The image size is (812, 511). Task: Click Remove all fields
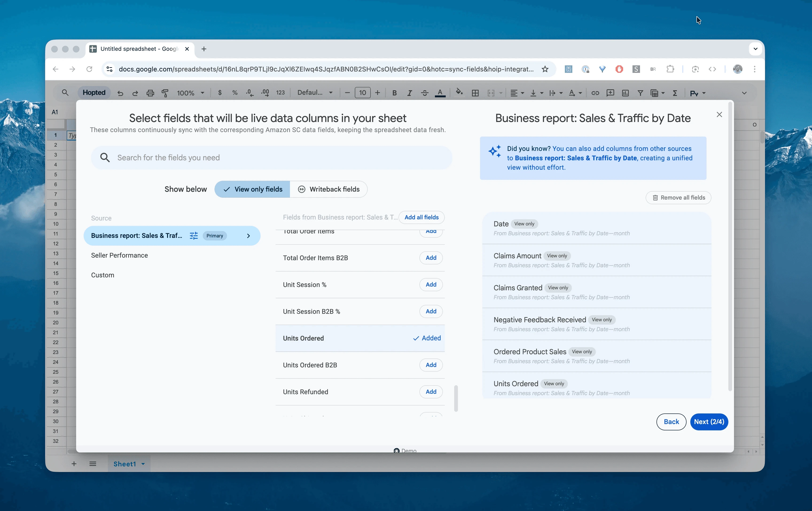coord(679,198)
